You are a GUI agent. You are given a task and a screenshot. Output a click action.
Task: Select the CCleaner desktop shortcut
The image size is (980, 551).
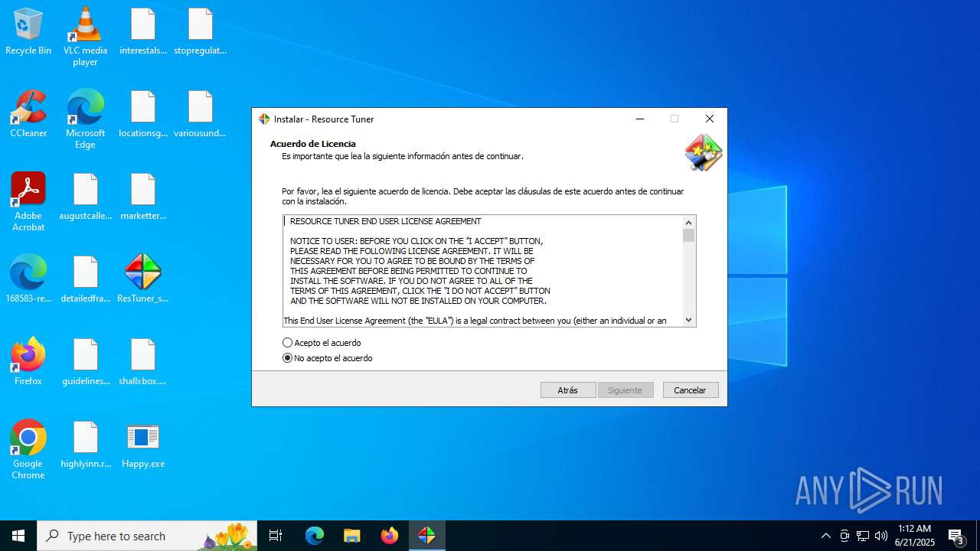(28, 114)
